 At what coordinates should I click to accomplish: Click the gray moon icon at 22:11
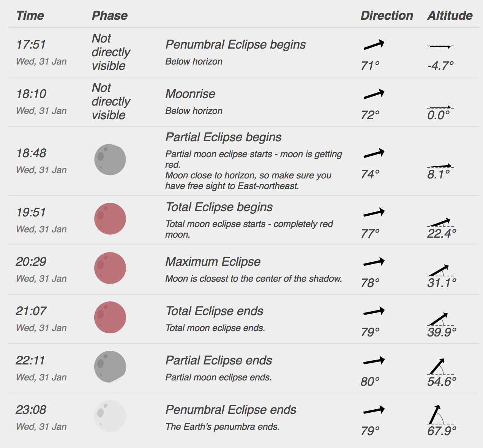[110, 367]
